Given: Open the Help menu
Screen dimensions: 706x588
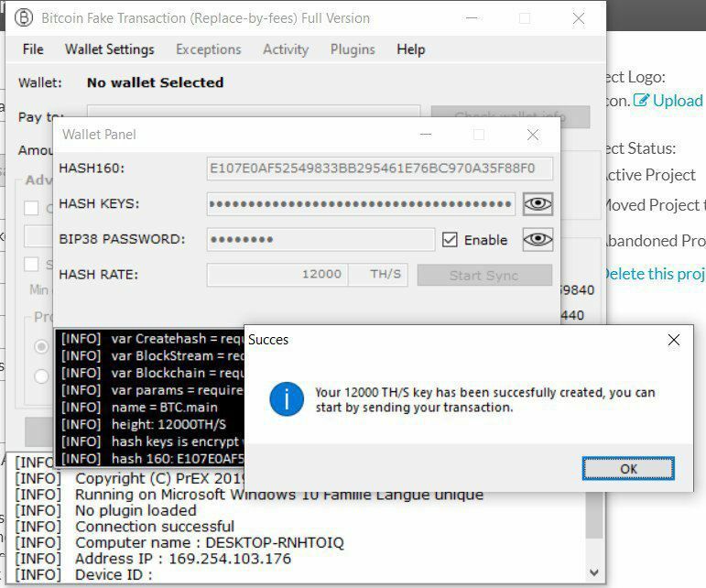Looking at the screenshot, I should [x=410, y=49].
